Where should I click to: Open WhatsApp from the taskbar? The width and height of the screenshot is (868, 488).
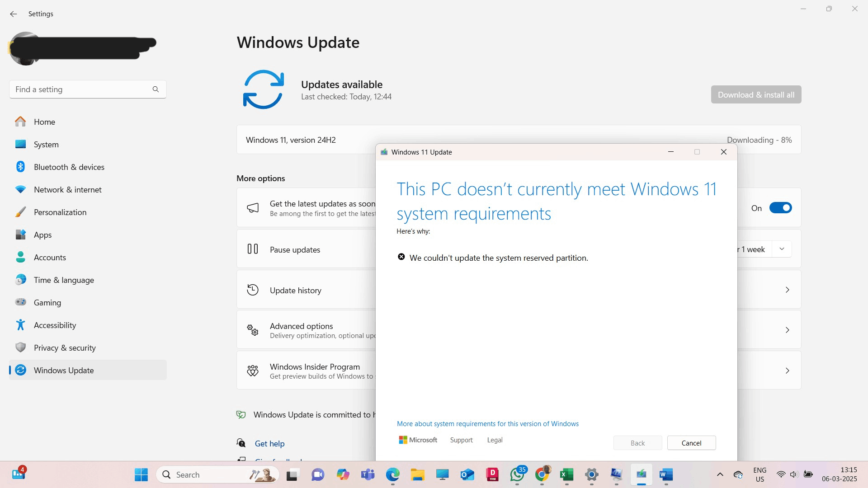(517, 474)
